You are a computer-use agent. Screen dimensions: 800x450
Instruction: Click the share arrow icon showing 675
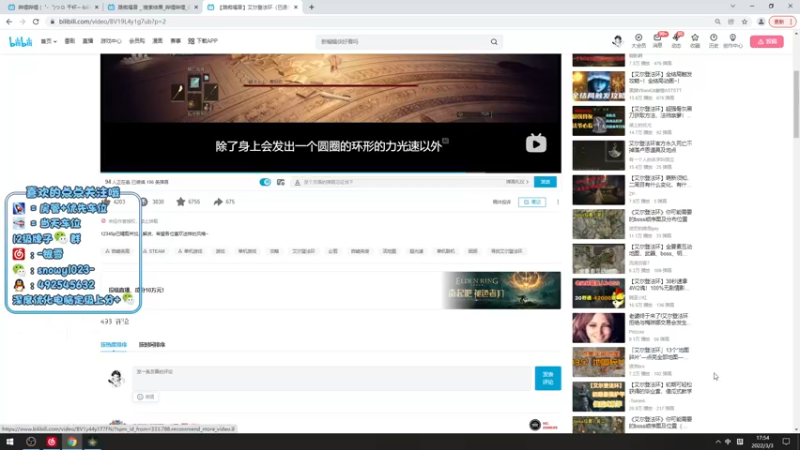(x=218, y=202)
